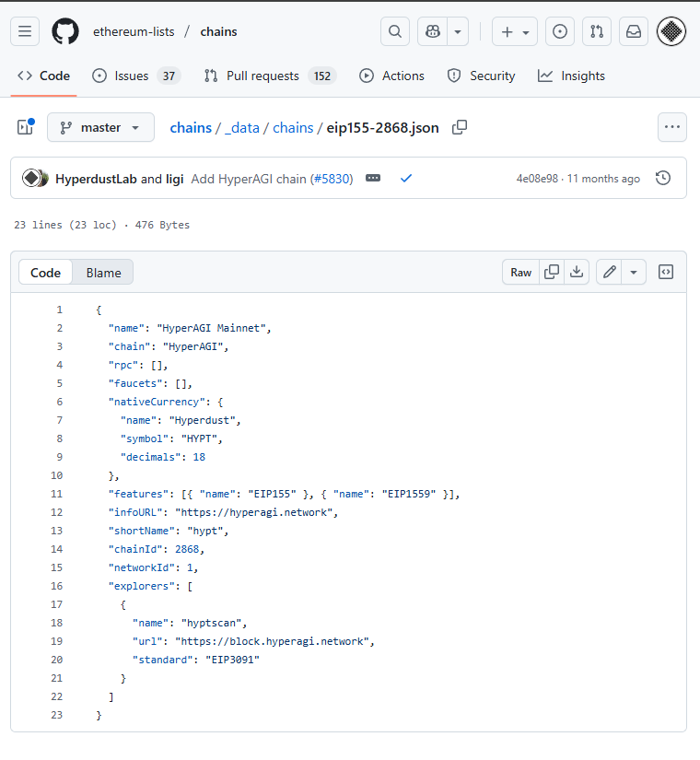The height and width of the screenshot is (760, 700).
Task: Click the "HyperAGI Mainnet" name value
Action: click(x=211, y=328)
